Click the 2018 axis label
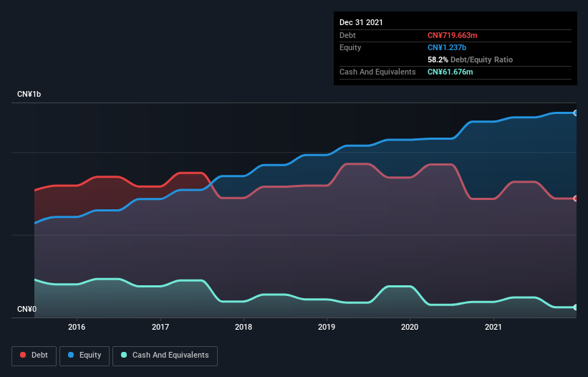Screen dimensions: 588x377 [x=244, y=327]
